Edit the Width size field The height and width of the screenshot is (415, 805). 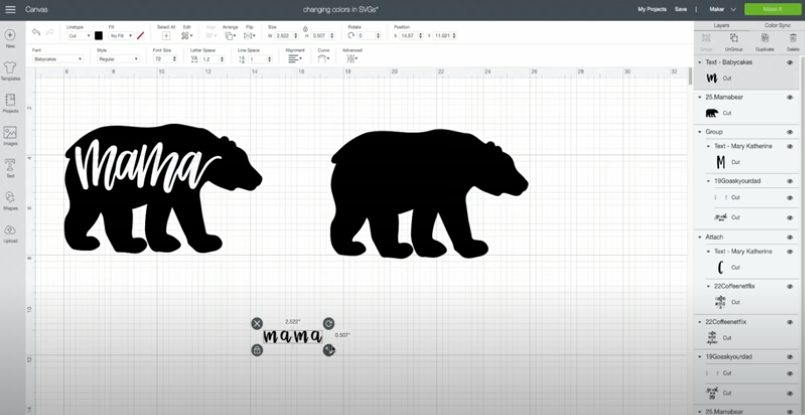(287, 35)
